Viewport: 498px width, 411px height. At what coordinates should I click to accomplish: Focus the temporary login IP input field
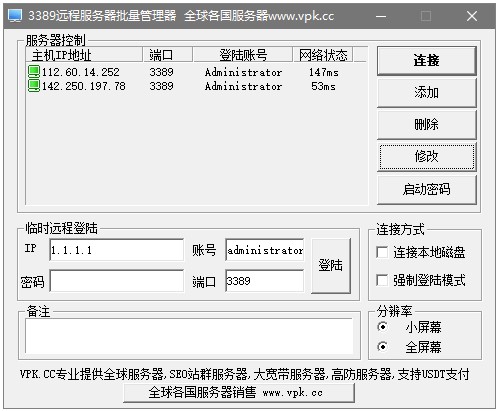116,250
